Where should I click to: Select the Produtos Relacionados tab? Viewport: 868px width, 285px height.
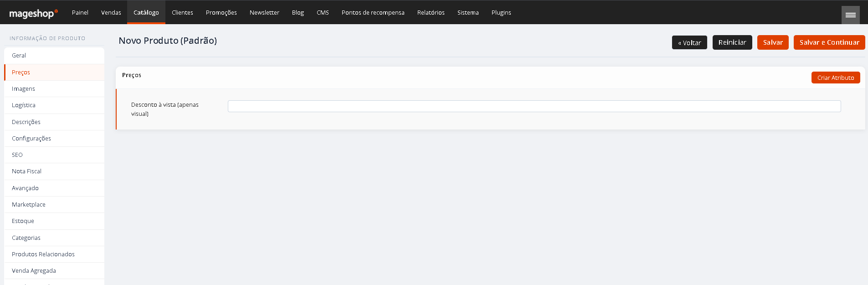(x=54, y=254)
